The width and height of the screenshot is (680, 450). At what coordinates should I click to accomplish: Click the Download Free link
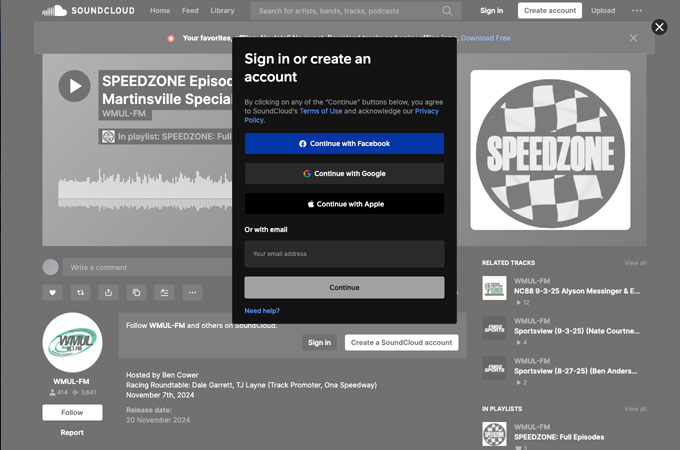click(485, 38)
